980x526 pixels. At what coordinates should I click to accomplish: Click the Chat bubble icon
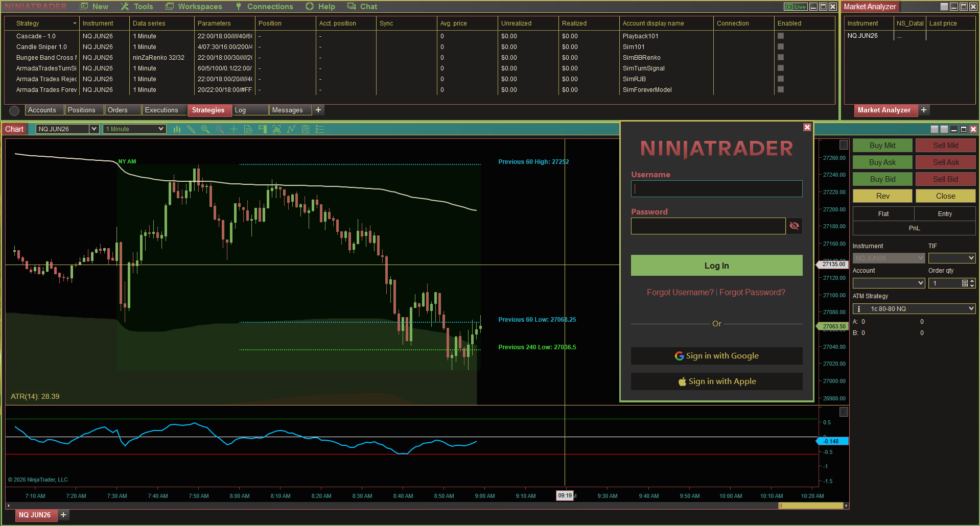click(352, 6)
